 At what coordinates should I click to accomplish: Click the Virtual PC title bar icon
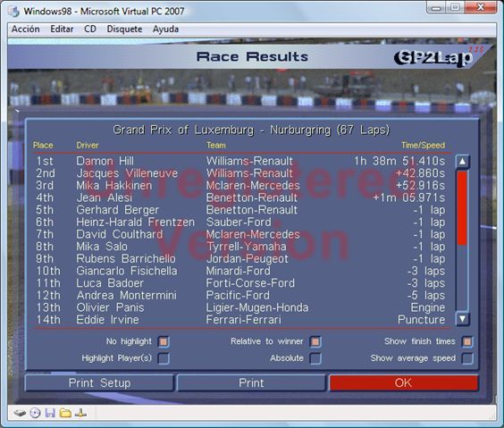[x=13, y=12]
